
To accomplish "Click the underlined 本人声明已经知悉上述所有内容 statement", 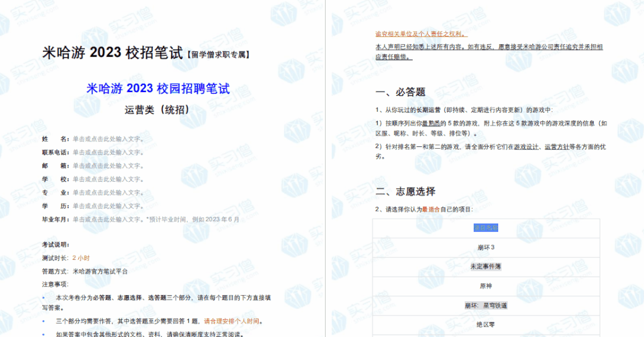I will (489, 52).
